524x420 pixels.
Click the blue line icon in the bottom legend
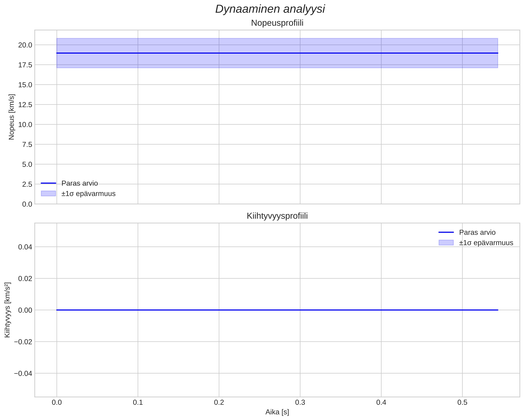(x=446, y=232)
